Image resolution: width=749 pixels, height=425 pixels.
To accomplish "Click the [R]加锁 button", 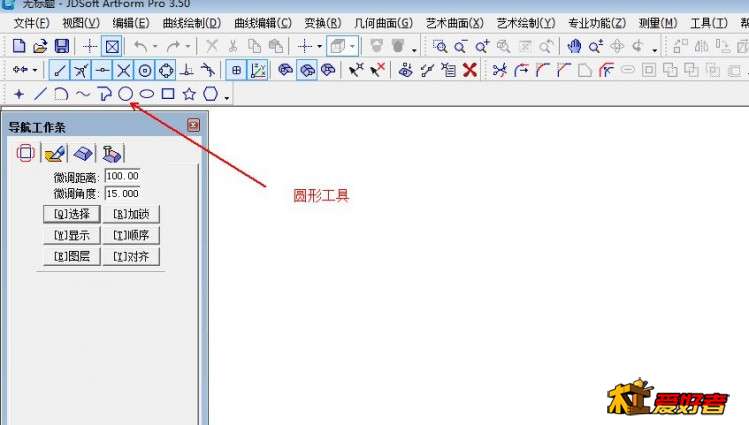I will coord(131,214).
